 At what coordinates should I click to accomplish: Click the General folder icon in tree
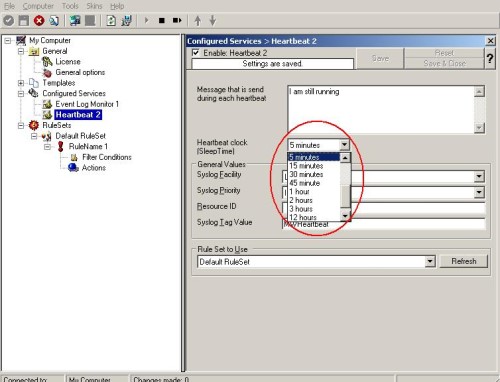[x=34, y=51]
